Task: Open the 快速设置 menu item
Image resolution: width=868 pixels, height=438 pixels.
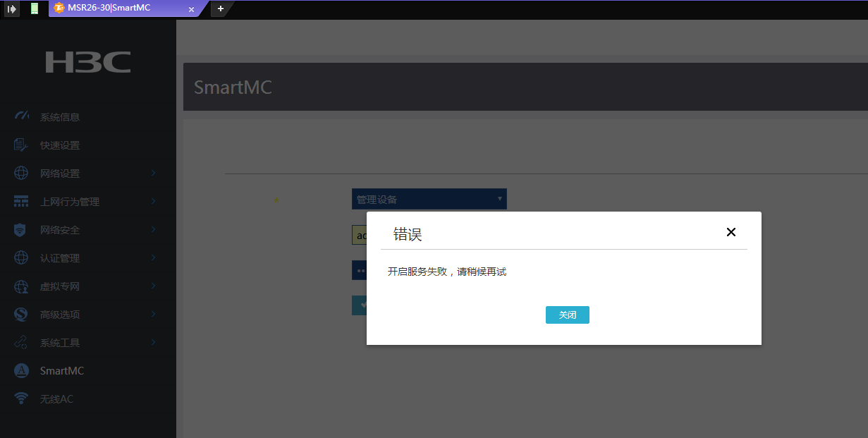Action: coord(88,145)
